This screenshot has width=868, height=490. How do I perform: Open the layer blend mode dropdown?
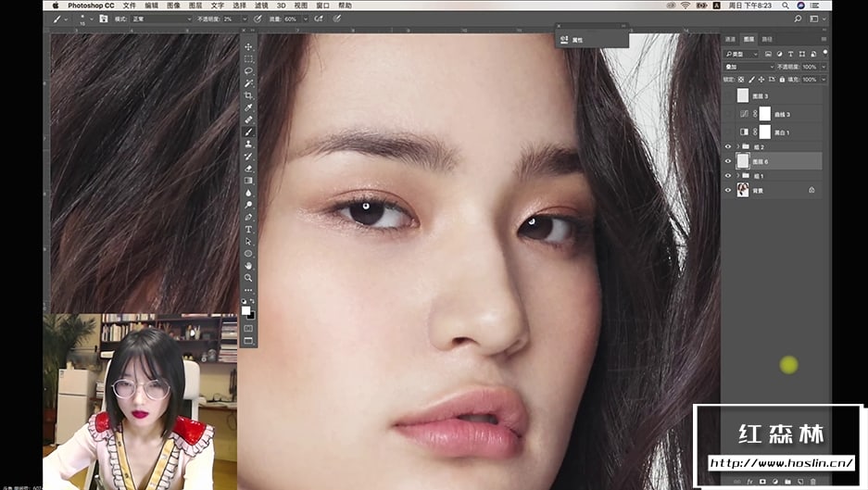click(x=749, y=67)
